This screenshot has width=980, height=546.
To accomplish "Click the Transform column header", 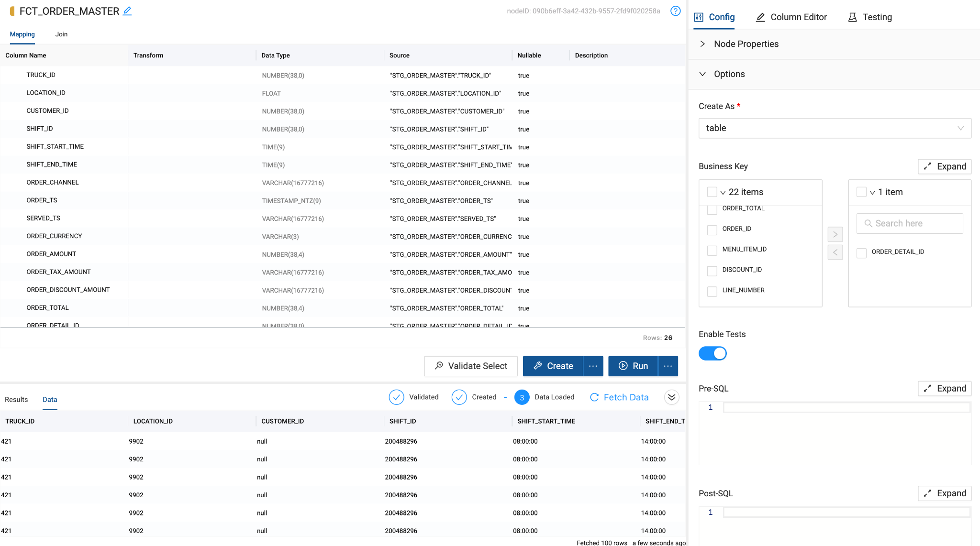I will [148, 55].
